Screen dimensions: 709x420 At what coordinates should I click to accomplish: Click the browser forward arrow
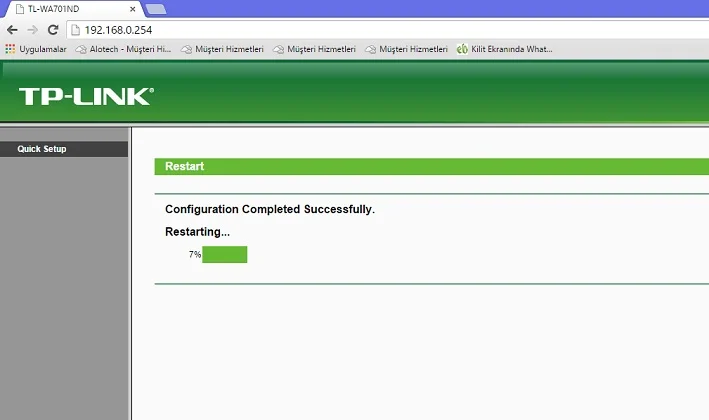tap(32, 29)
